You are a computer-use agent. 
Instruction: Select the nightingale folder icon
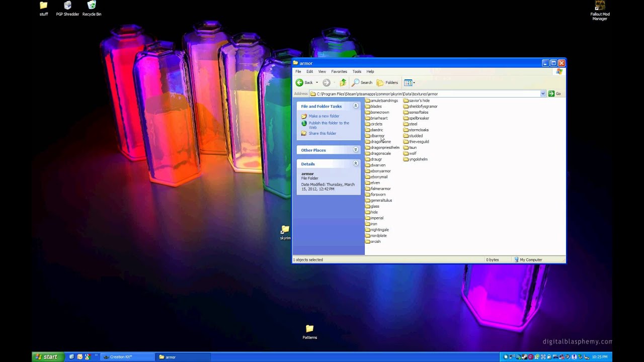(368, 230)
